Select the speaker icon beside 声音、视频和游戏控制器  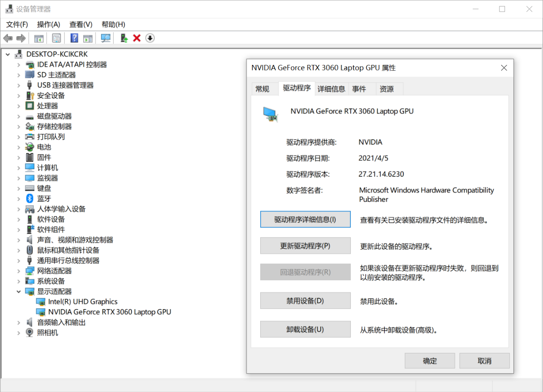coord(29,240)
